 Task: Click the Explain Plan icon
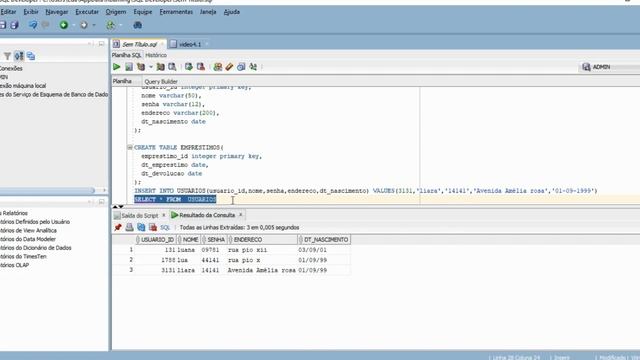141,67
